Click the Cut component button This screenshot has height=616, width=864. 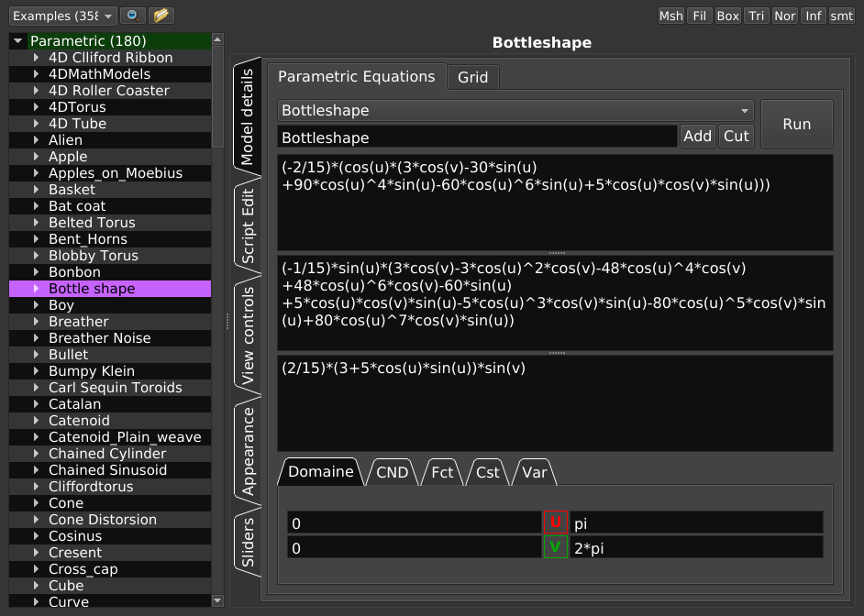[x=737, y=136]
